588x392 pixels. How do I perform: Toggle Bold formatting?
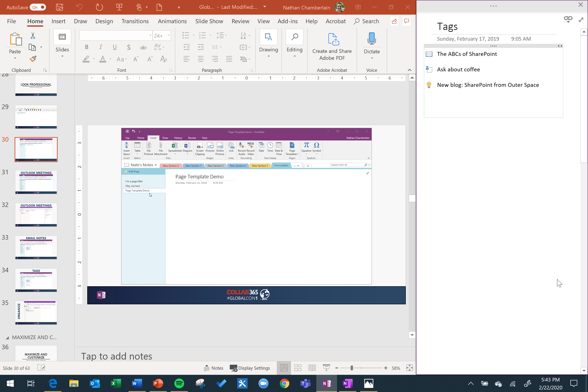pyautogui.click(x=86, y=47)
